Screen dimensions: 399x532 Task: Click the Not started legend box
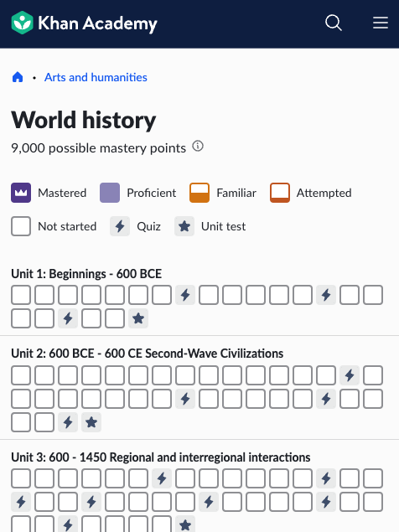(21, 226)
